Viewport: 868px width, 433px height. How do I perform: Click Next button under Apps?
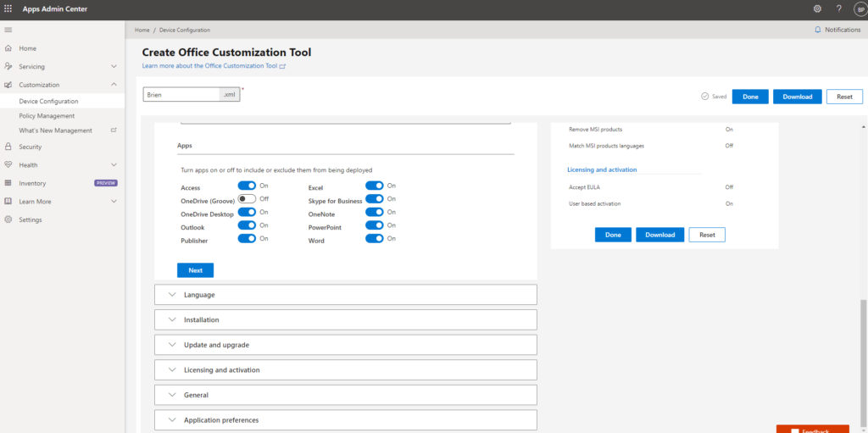196,270
